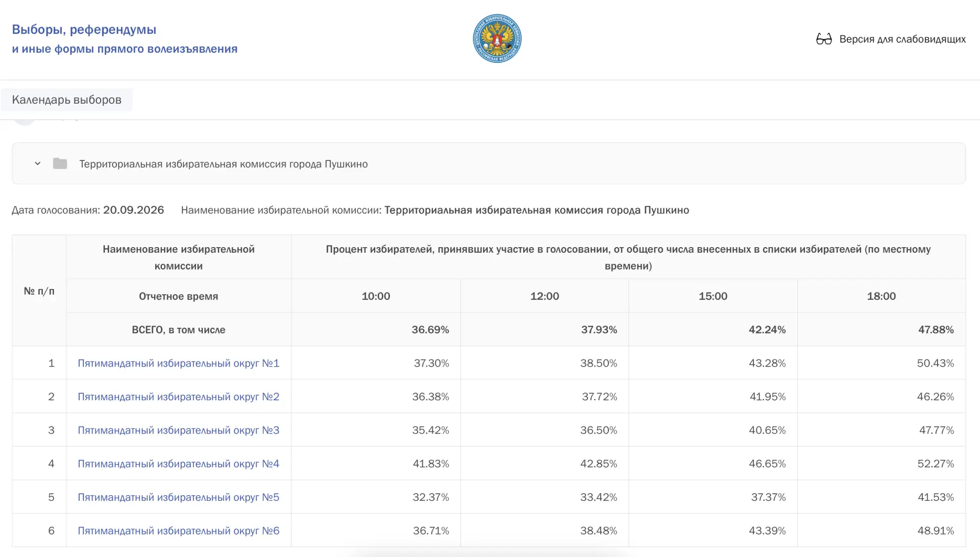This screenshot has height=557, width=980.
Task: Click the Наименование избирательной комиссии table header
Action: (179, 257)
